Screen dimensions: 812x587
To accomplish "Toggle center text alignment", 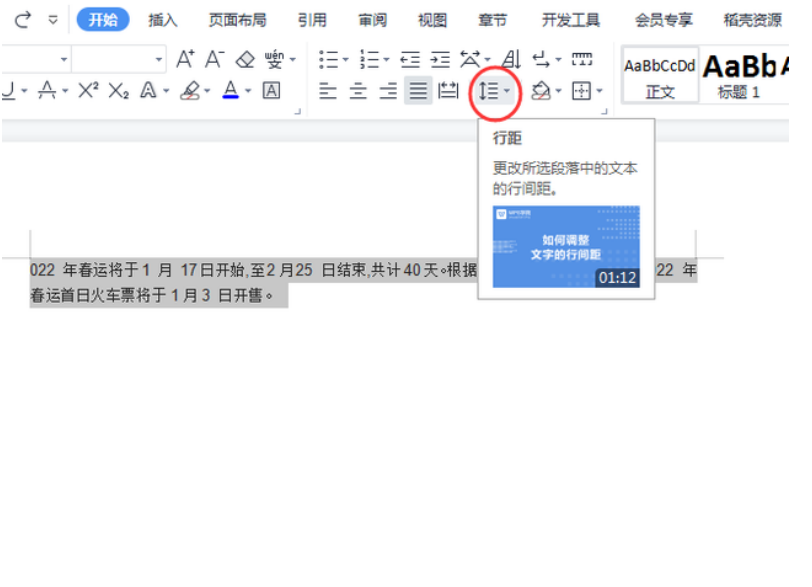I will 358,92.
